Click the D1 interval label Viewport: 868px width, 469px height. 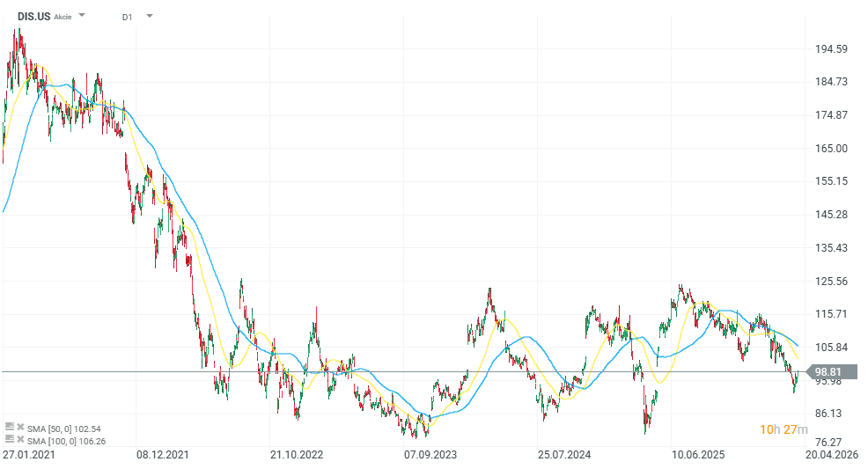click(128, 16)
